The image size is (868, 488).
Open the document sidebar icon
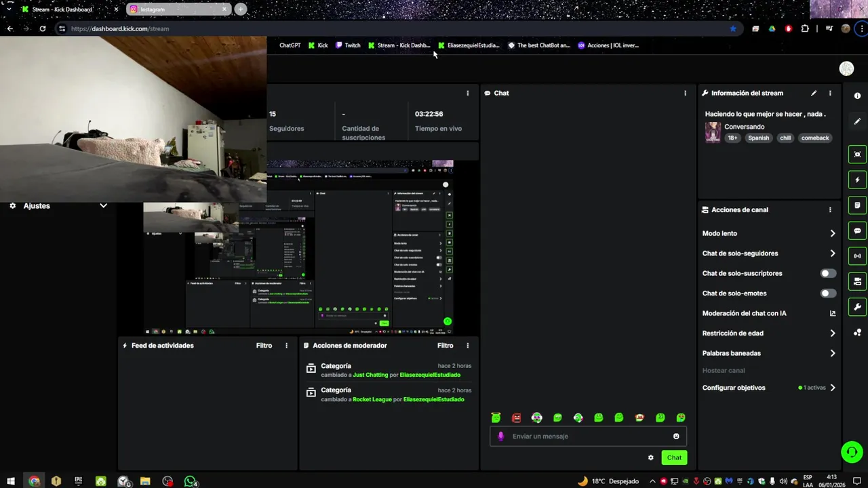tap(857, 205)
